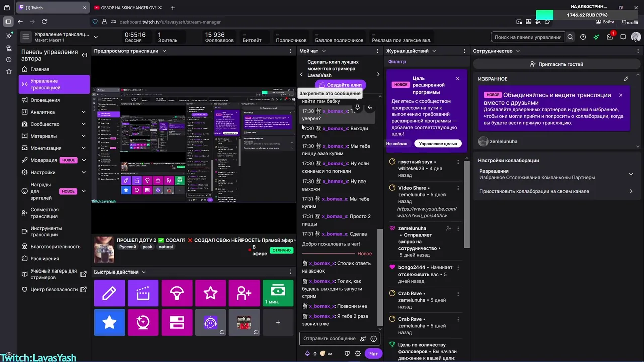The image size is (644, 362).
Task: Edit the favorites list pencil icon
Action: tap(626, 79)
